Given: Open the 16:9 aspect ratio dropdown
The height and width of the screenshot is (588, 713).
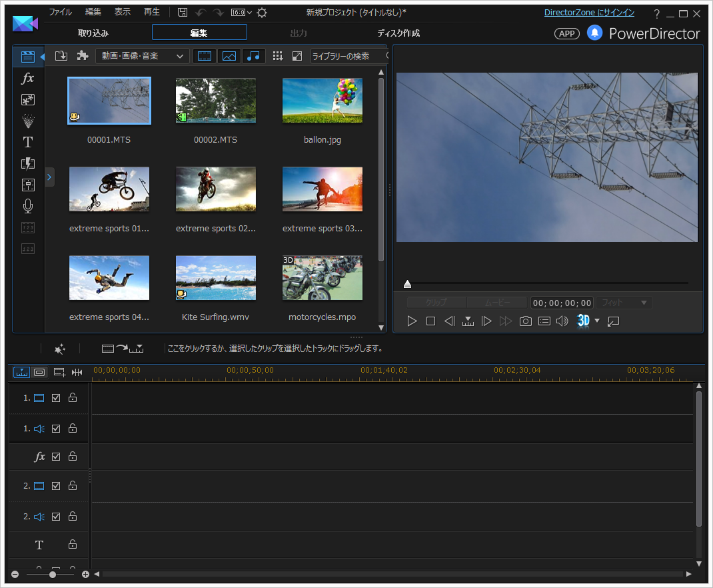Looking at the screenshot, I should [240, 11].
